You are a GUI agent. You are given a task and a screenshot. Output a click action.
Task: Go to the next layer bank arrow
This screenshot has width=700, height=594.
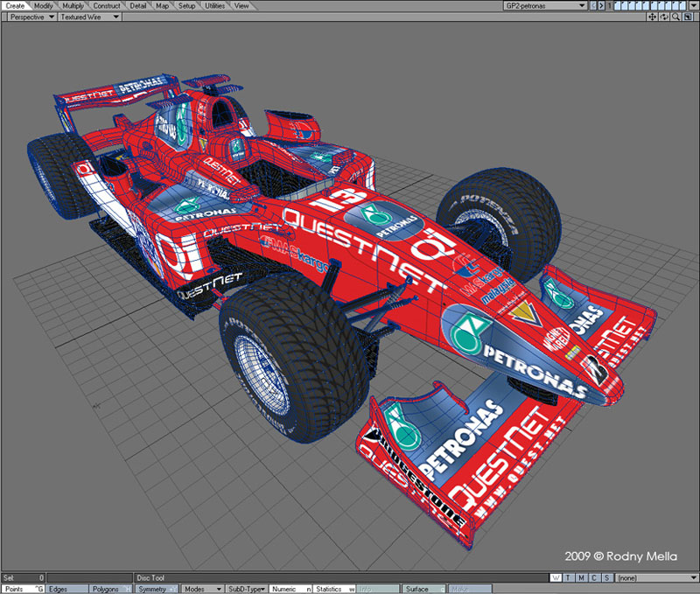[599, 5]
